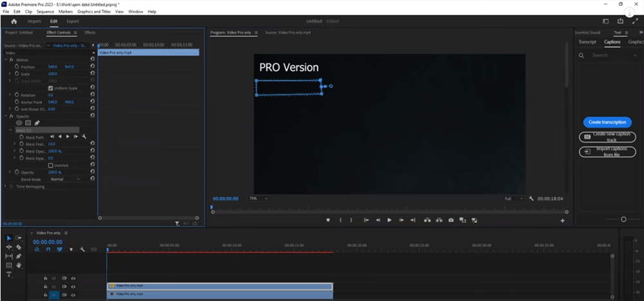The width and height of the screenshot is (644, 301).
Task: Hide track V3 with eye icon
Action: (73, 278)
